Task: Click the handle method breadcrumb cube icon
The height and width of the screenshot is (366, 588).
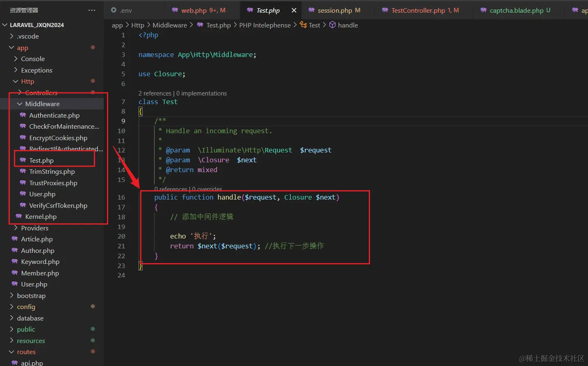Action: [x=333, y=25]
